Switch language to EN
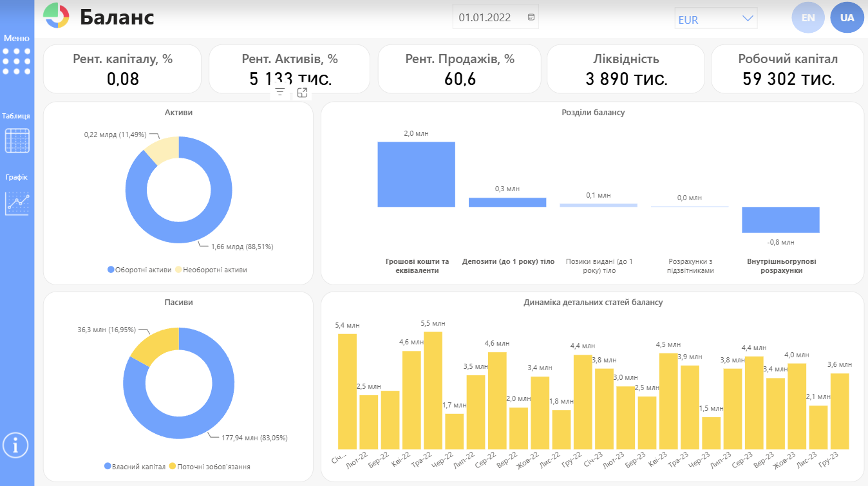 click(x=808, y=18)
